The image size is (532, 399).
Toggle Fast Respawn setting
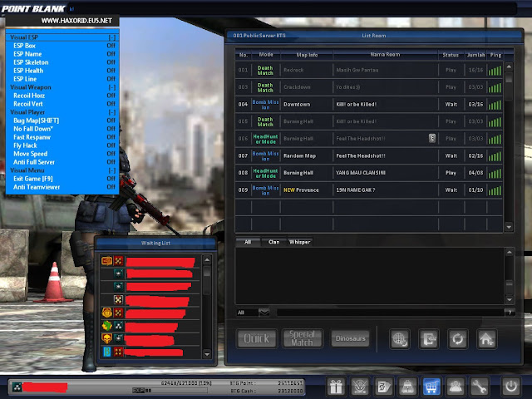coord(62,137)
